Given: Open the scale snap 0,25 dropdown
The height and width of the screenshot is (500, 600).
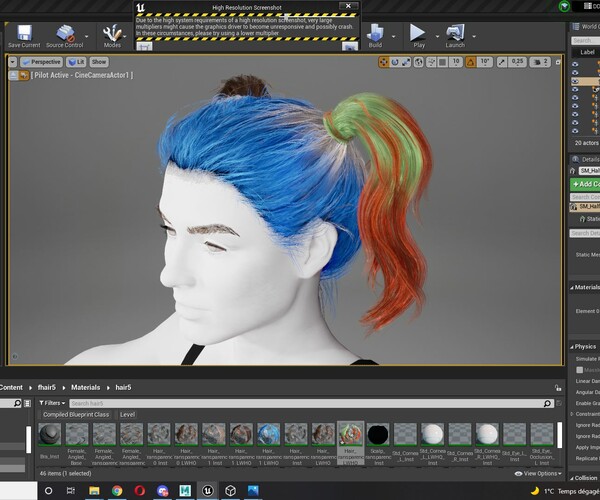Looking at the screenshot, I should click(517, 62).
